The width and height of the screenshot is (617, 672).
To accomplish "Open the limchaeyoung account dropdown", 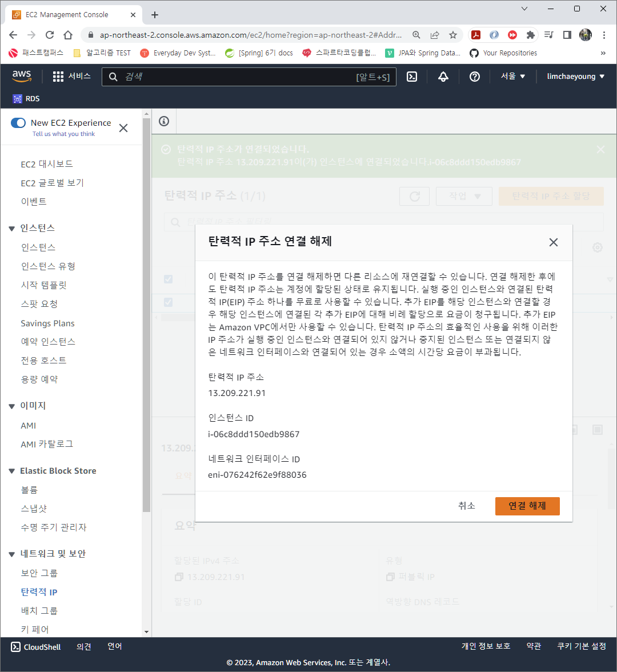I will pyautogui.click(x=575, y=77).
